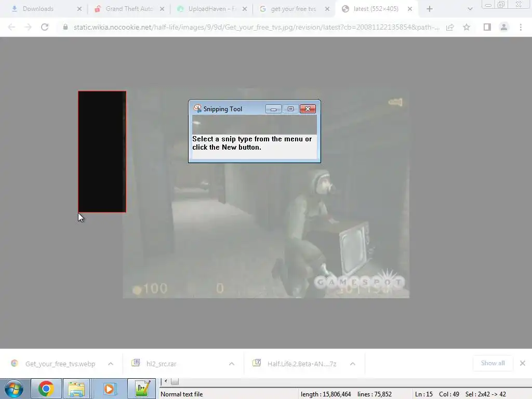Click the 'Ln : 15' status entry
The image size is (532, 399).
424,394
